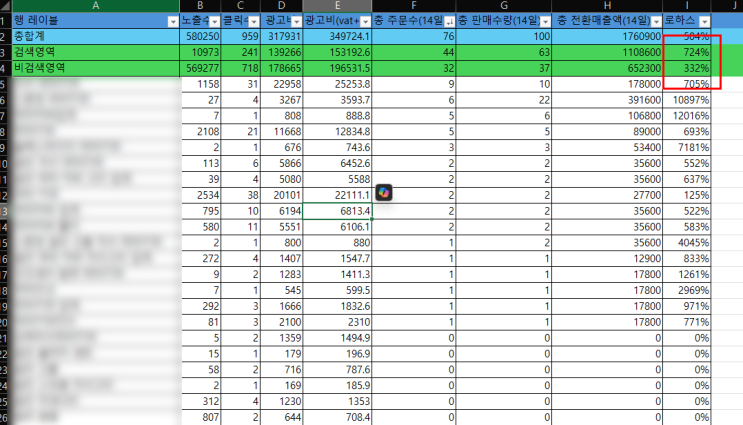Image resolution: width=743 pixels, height=425 pixels.
Task: Click the 로하스 cell showing 10897%
Action: [687, 100]
